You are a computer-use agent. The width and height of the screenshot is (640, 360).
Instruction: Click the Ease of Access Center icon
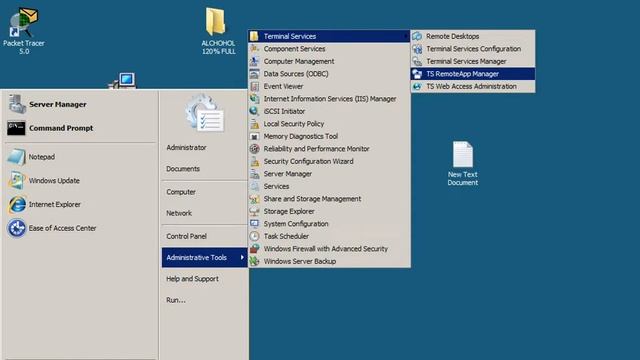[17, 228]
